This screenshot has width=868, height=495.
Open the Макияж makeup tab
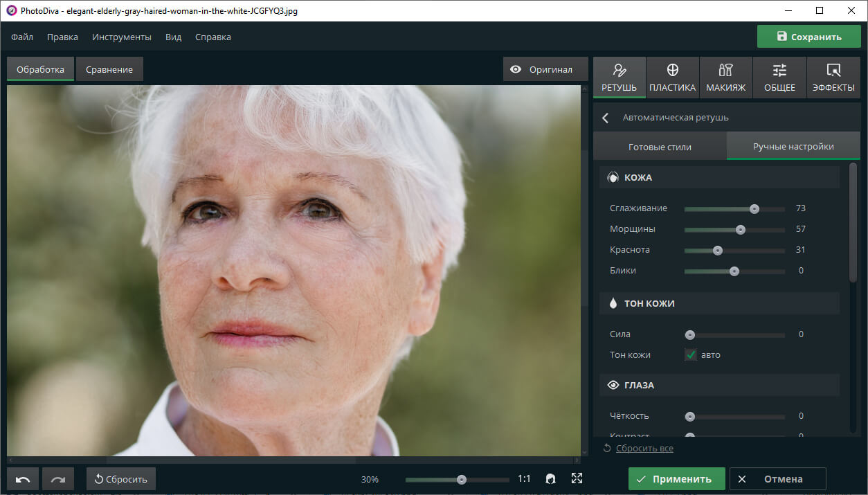click(x=725, y=77)
